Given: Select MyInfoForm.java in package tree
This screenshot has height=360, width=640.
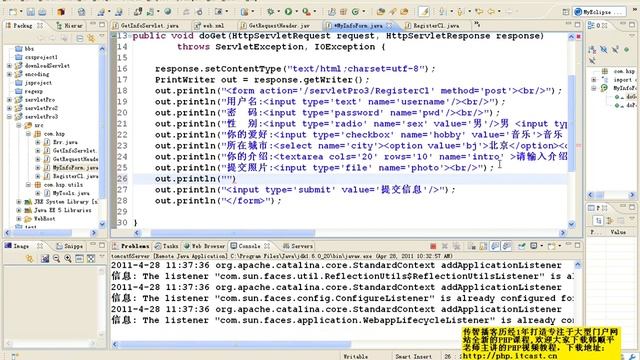Looking at the screenshot, I should point(71,168).
